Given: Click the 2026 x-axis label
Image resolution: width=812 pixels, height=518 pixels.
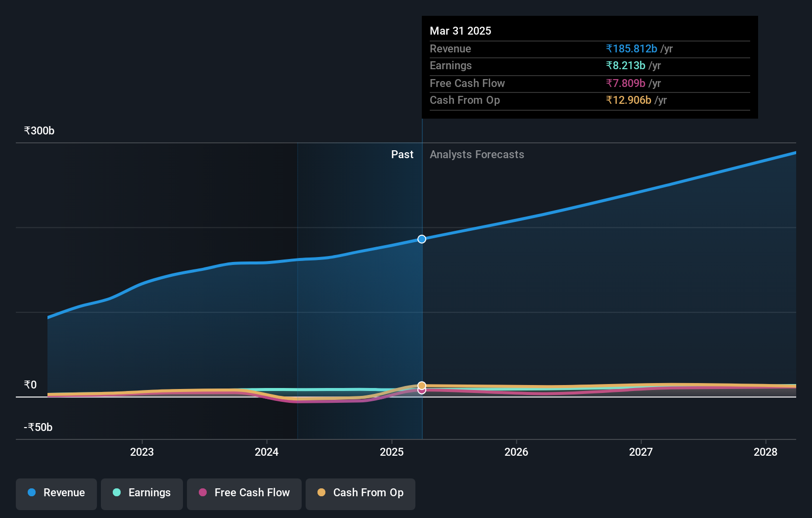Looking at the screenshot, I should coord(516,452).
